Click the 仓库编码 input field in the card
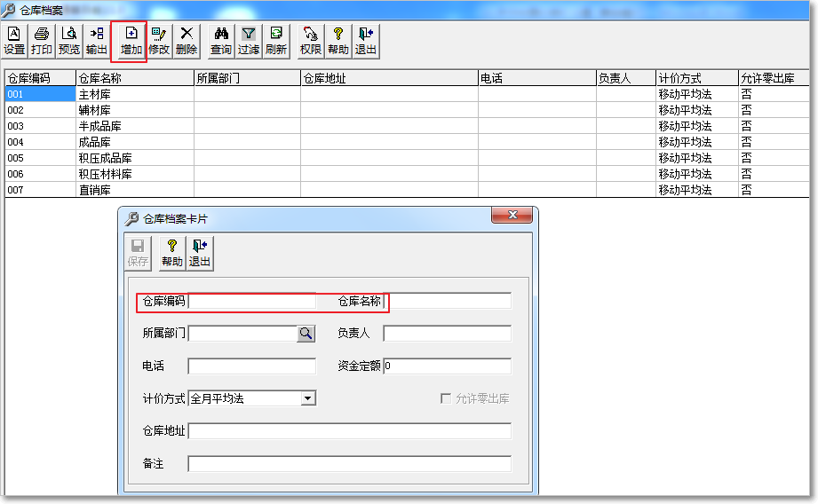The width and height of the screenshot is (818, 504). coord(251,301)
